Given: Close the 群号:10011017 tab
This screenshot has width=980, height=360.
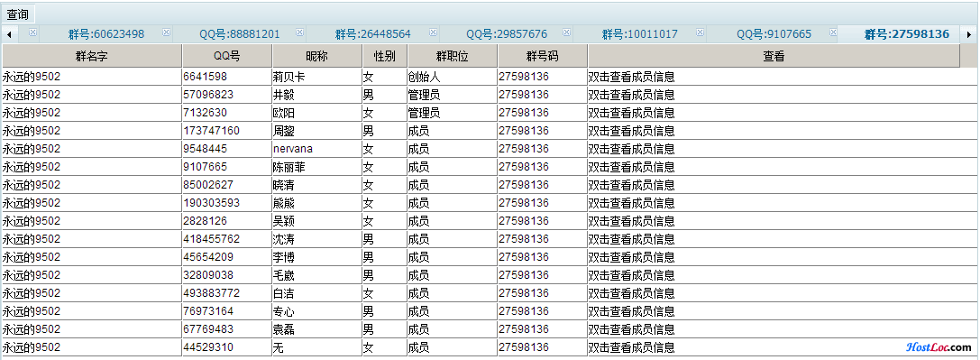Looking at the screenshot, I should (700, 32).
